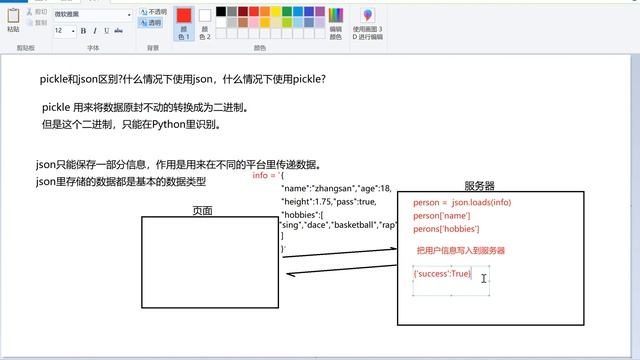
Task: Click the '服务器' label above the right box
Action: 480,186
